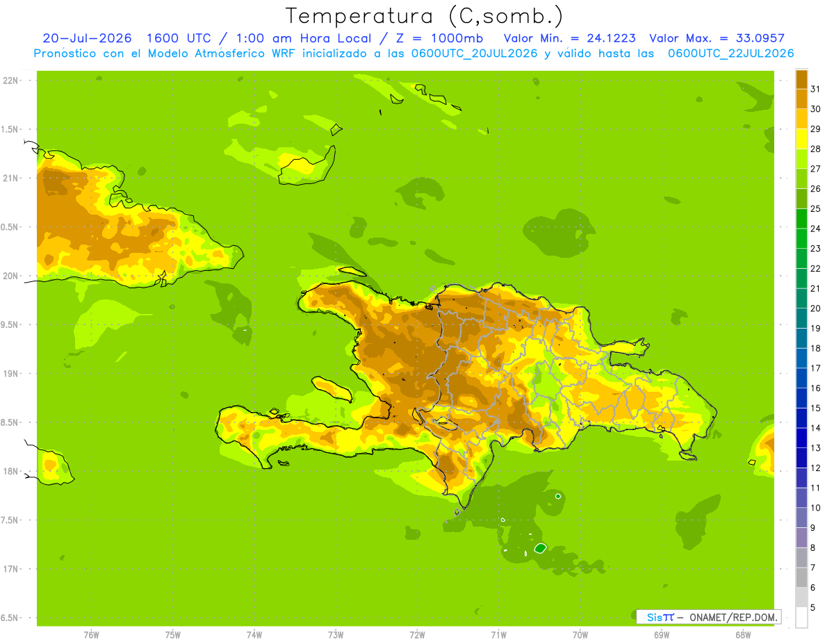Image resolution: width=834 pixels, height=644 pixels.
Task: Click the 21N latitude axis label
Action: 10,178
